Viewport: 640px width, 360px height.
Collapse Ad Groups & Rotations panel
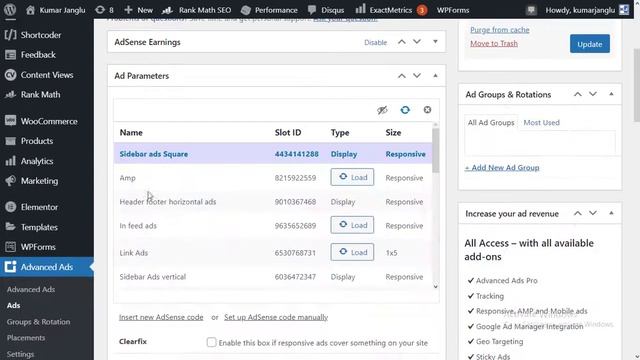611,94
